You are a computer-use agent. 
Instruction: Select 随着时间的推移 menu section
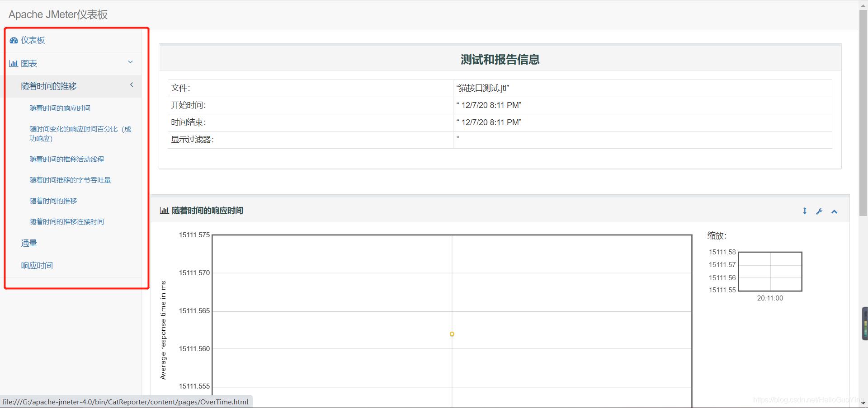49,86
